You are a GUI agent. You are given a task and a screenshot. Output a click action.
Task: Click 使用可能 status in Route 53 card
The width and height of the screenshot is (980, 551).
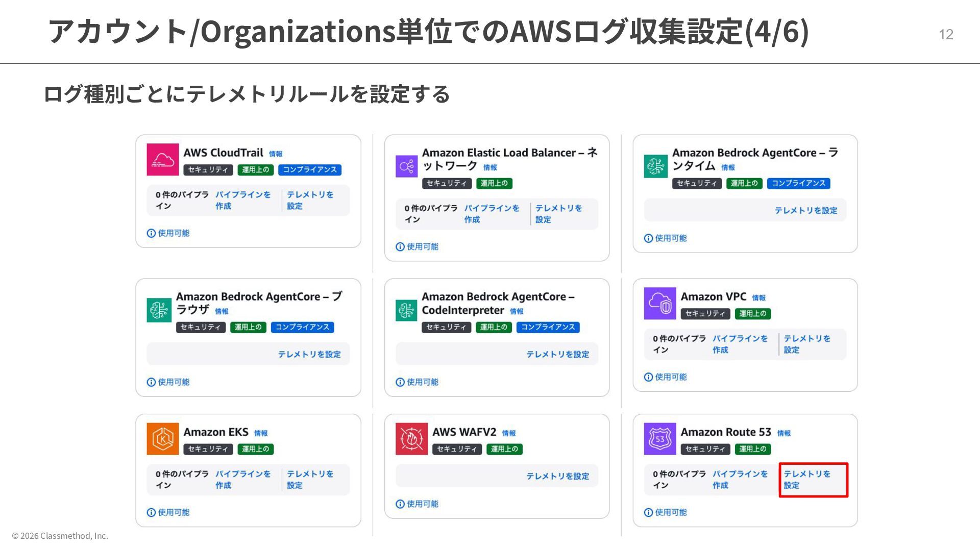pyautogui.click(x=670, y=512)
